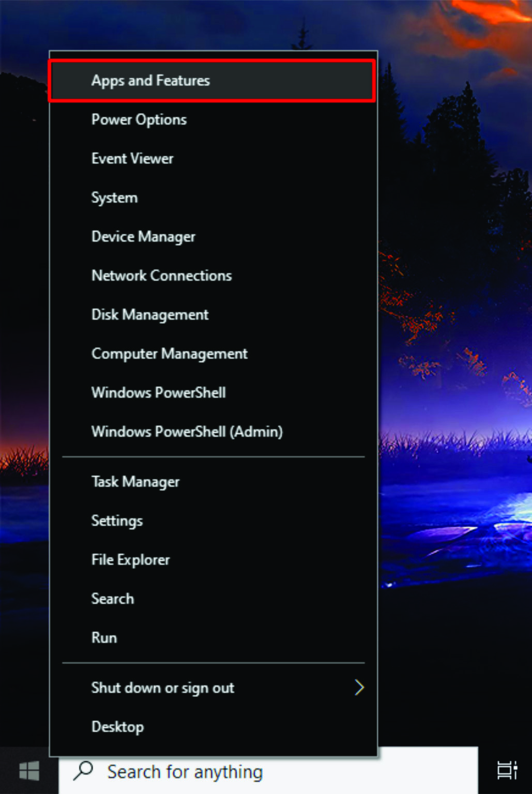Viewport: 532px width, 794px height.
Task: Open the System panel
Action: 114,197
